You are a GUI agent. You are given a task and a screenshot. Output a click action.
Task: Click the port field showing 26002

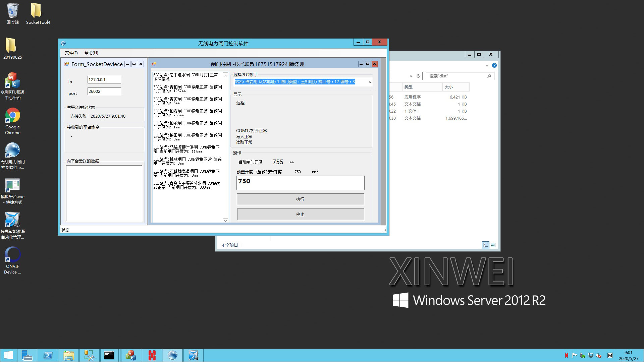pos(104,91)
